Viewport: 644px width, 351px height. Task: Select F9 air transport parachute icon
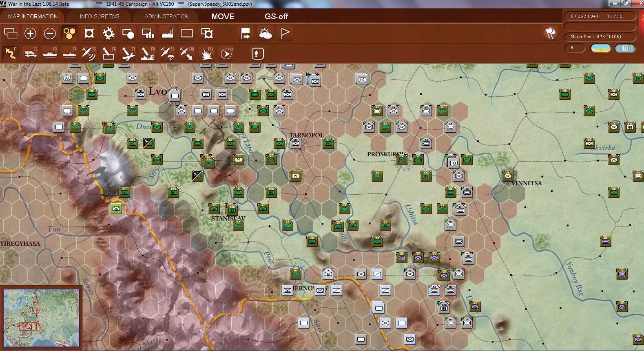tap(167, 53)
